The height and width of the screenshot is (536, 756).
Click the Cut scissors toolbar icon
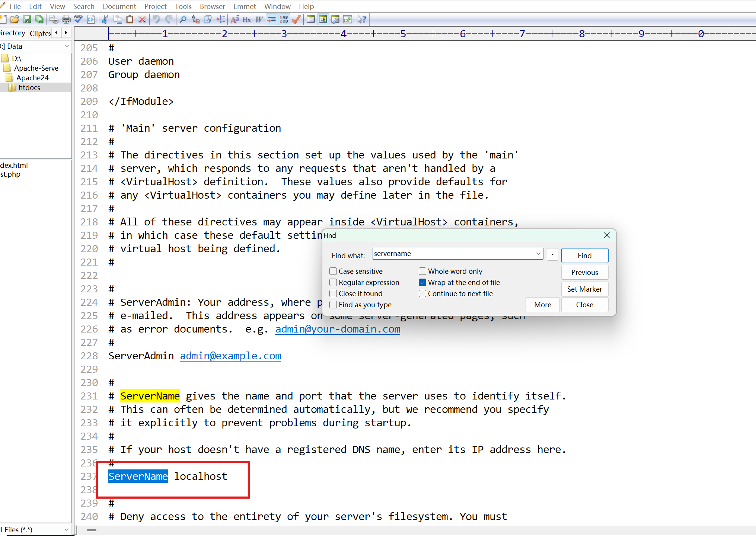[105, 19]
